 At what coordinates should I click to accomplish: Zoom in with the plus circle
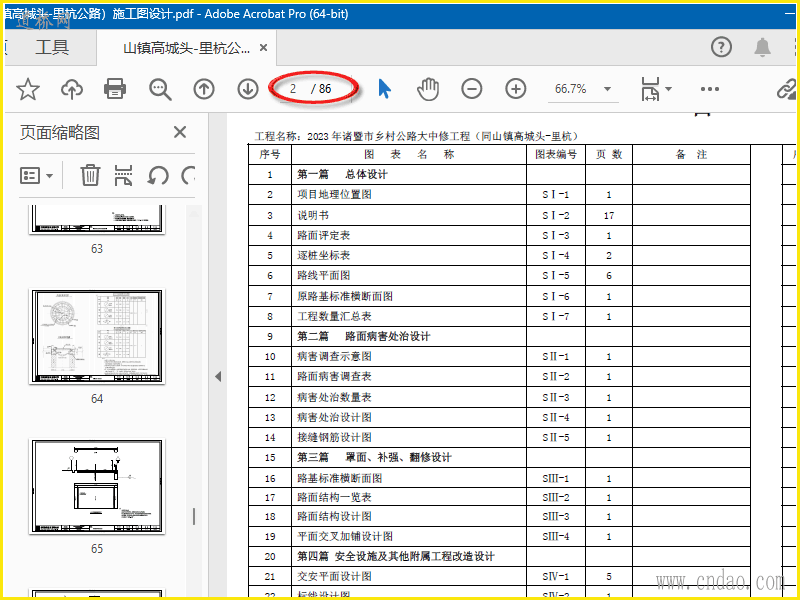pyautogui.click(x=516, y=89)
